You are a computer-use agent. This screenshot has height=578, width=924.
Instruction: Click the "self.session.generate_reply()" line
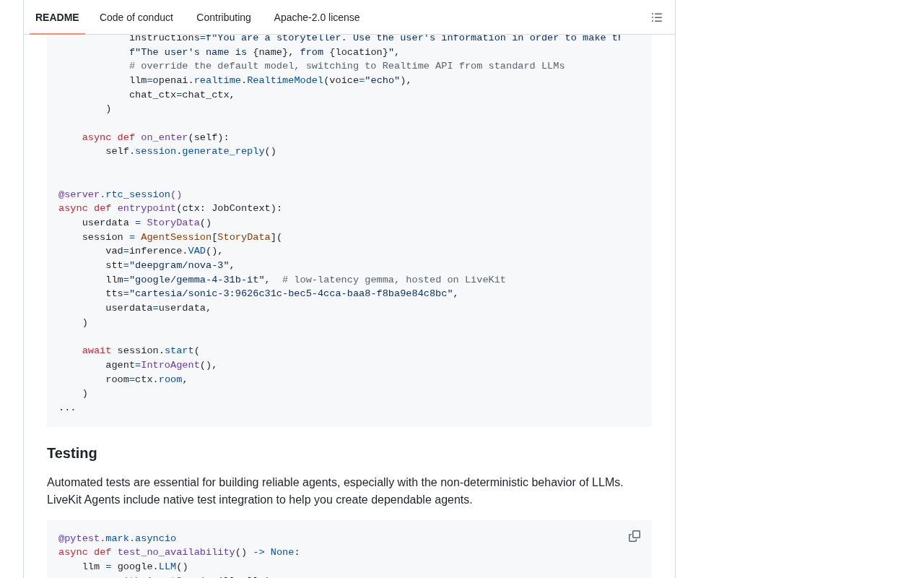tap(191, 151)
